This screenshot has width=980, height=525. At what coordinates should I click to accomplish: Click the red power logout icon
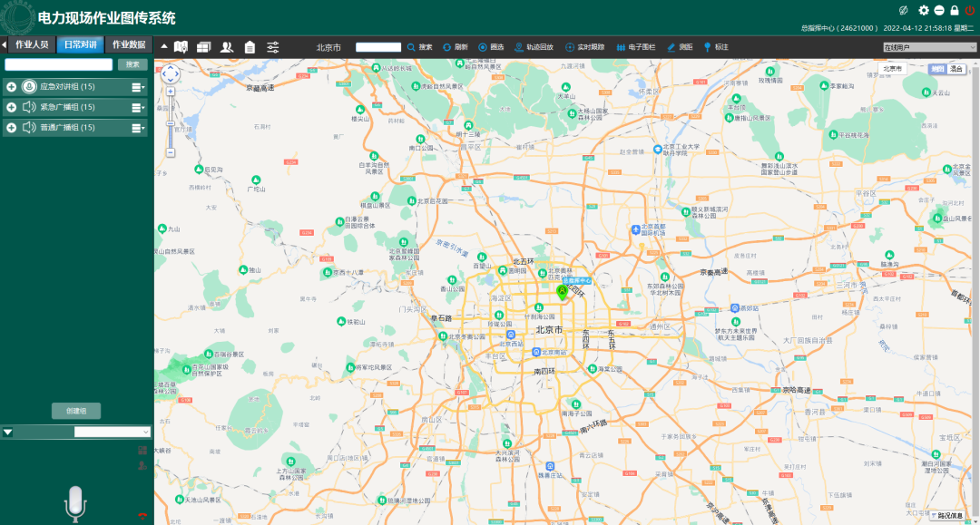tap(970, 10)
